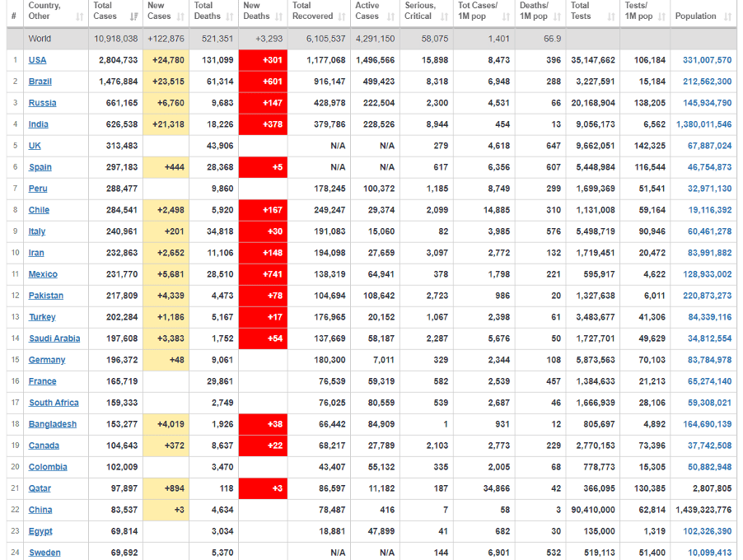Open the Colombia country page
The width and height of the screenshot is (743, 560).
(x=48, y=467)
